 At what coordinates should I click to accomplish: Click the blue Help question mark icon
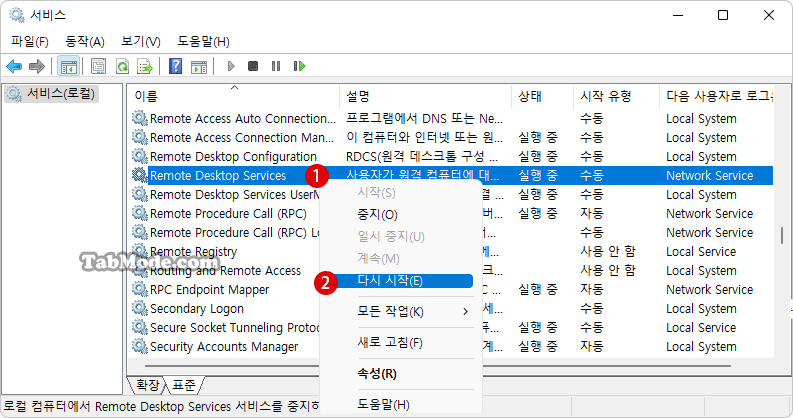coord(175,66)
